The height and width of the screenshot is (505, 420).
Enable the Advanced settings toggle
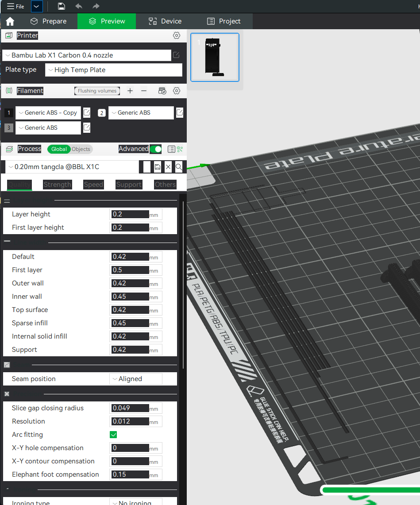(155, 149)
